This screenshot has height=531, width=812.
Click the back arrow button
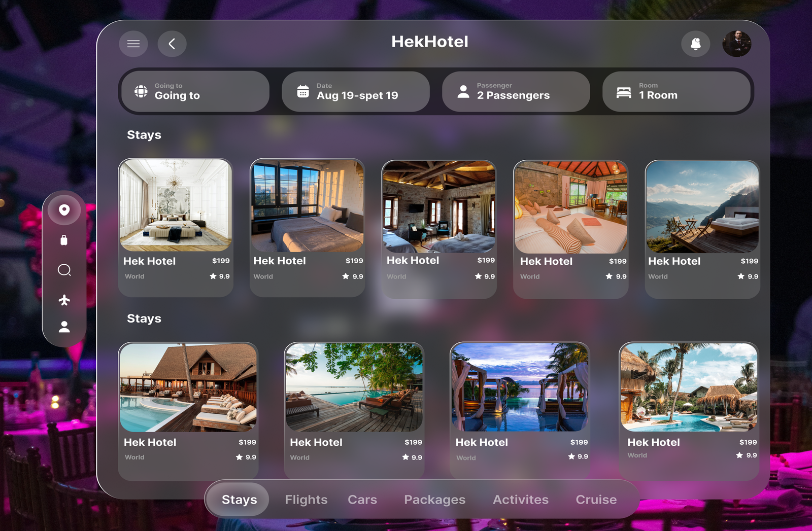click(172, 44)
